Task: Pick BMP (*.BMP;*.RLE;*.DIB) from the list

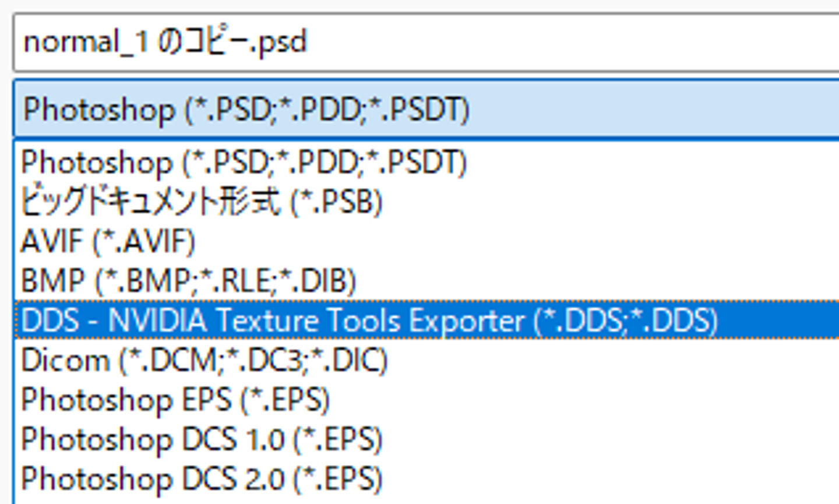Action: coord(188,281)
